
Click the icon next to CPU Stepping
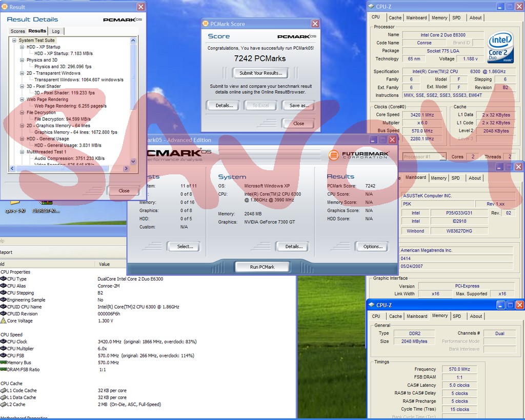[x=4, y=293]
